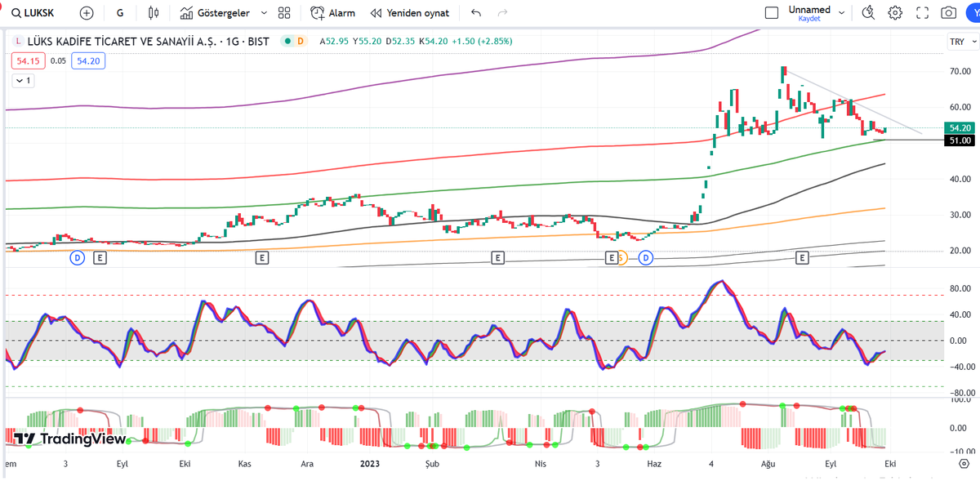
Task: Click the green 54.20 price label on the axis
Action: coord(960,128)
